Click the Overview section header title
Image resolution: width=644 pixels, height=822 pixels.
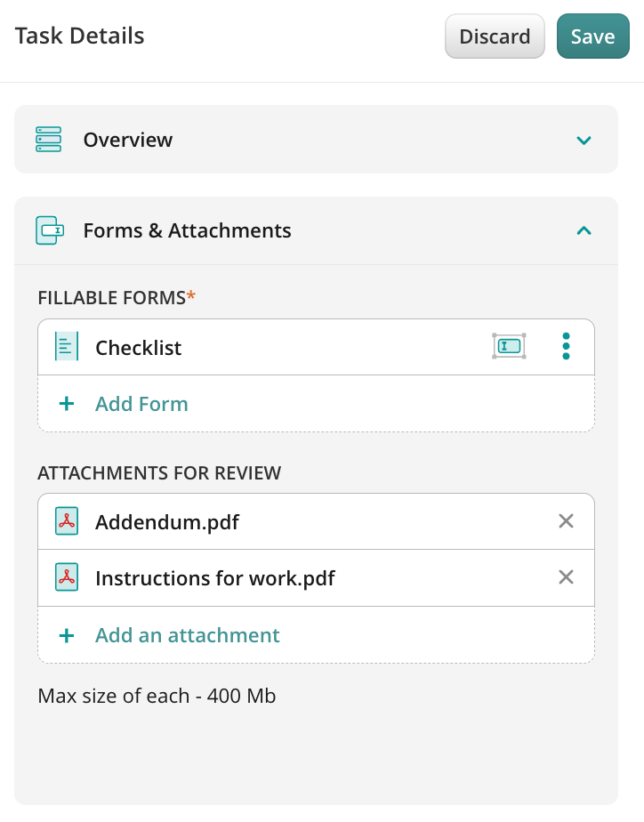128,140
